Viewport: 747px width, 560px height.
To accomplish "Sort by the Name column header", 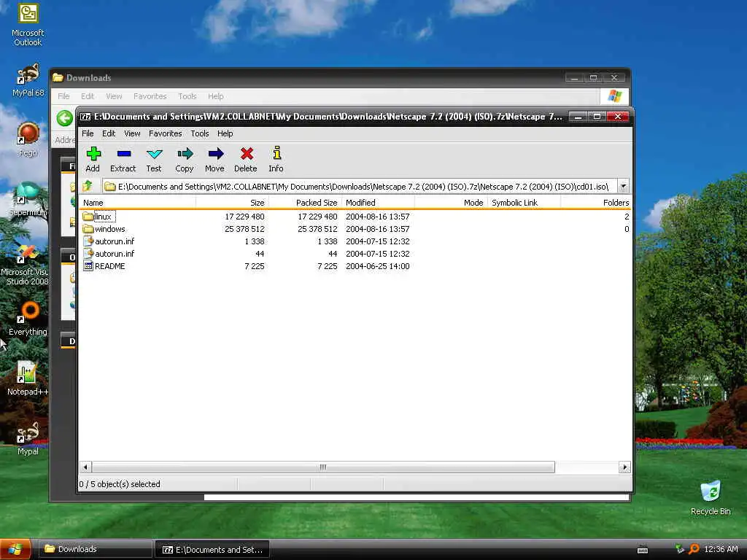I will click(138, 203).
